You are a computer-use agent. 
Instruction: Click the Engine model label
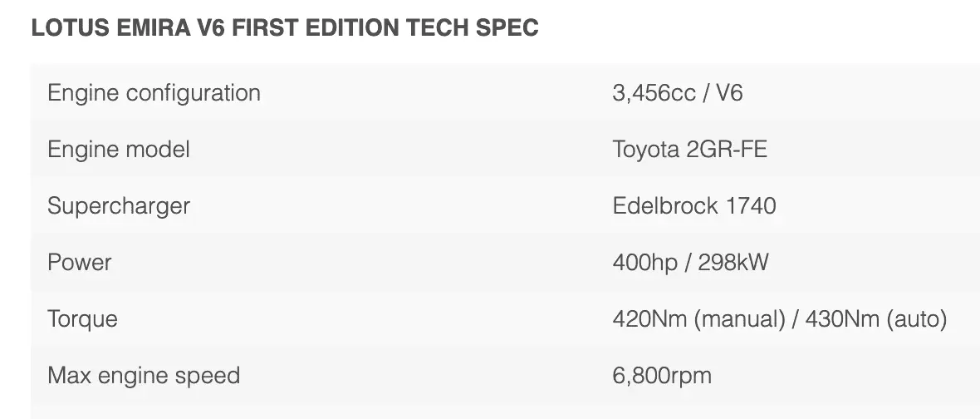tap(119, 149)
